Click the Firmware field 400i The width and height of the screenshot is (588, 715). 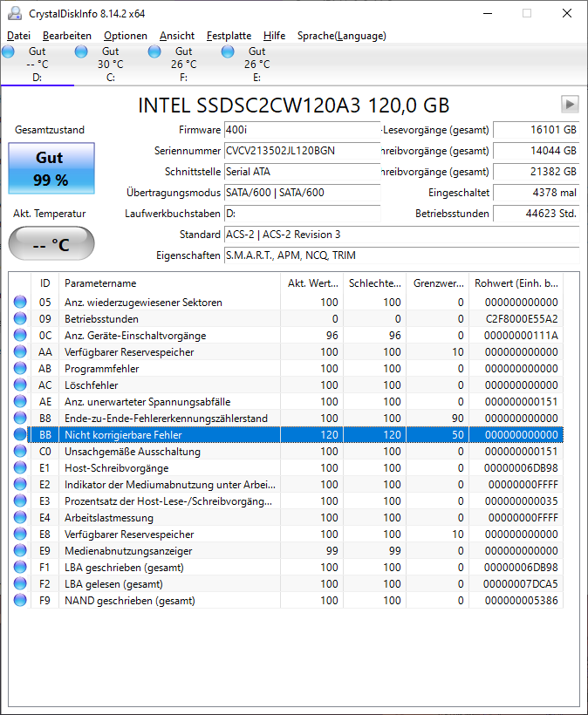(x=302, y=130)
